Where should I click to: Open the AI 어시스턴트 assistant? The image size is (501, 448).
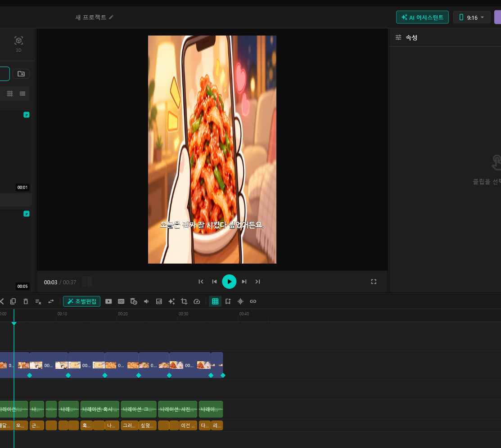422,17
